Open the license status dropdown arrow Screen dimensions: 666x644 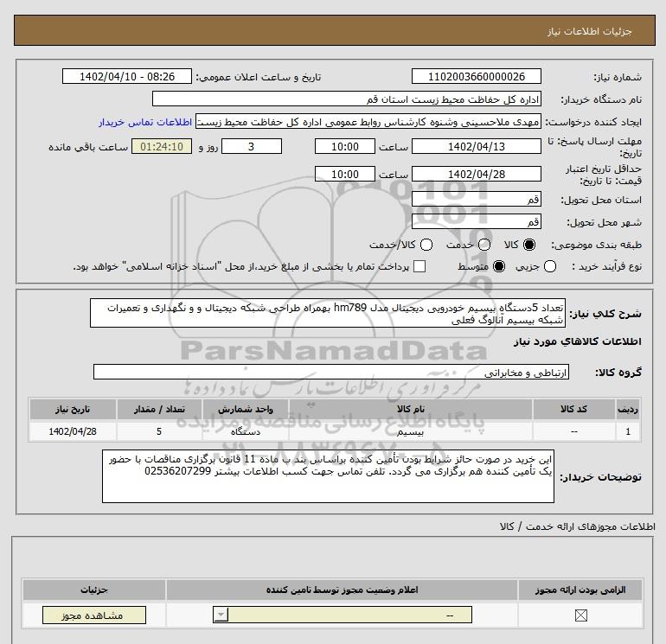[221, 615]
